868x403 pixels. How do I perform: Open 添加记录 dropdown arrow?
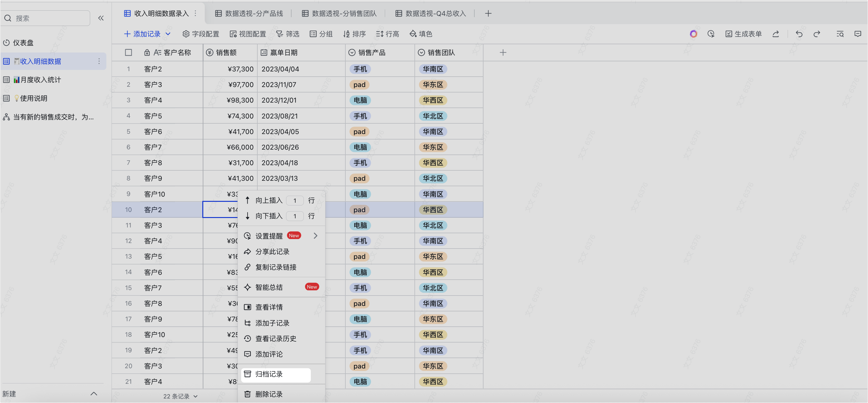pyautogui.click(x=168, y=34)
